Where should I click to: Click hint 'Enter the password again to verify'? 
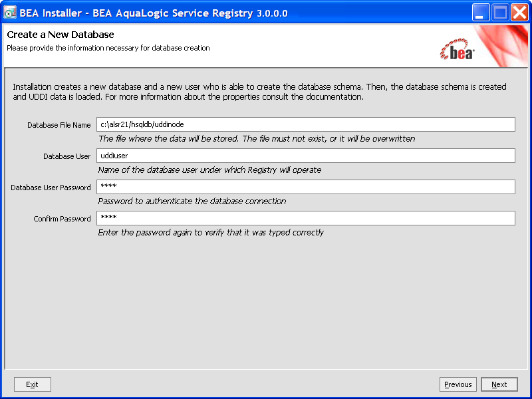(211, 232)
